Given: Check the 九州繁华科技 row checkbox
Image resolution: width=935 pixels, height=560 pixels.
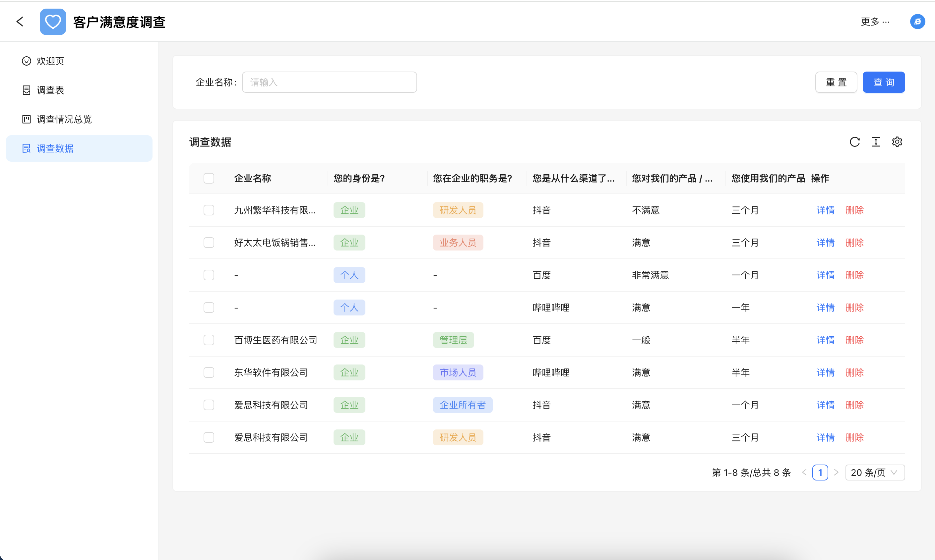Looking at the screenshot, I should (x=209, y=210).
